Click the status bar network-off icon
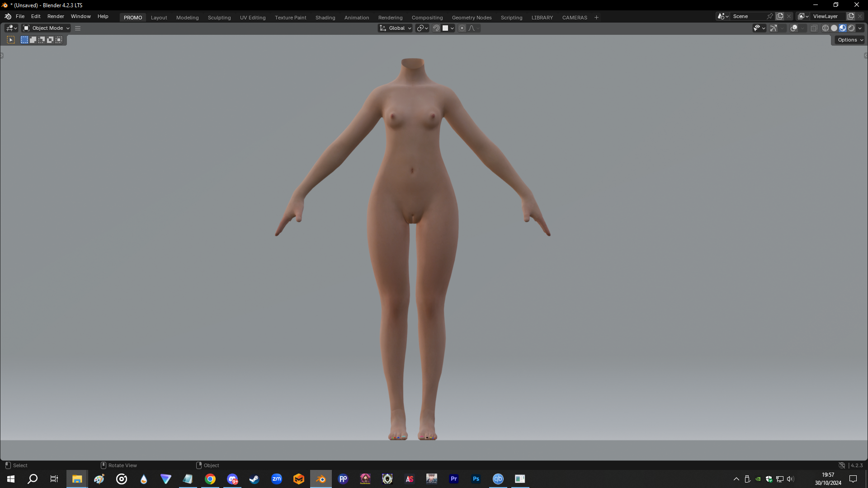 point(842,465)
